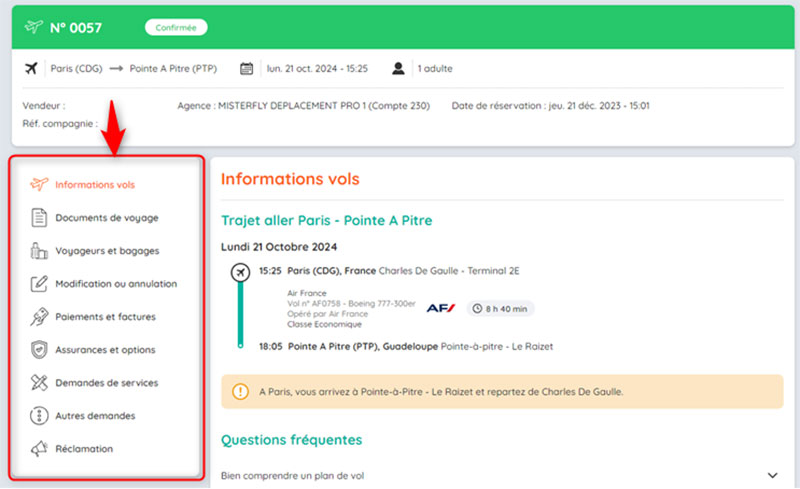This screenshot has height=489, width=800.
Task: Expand Bien comprendre un plan de vol chevron
Action: (772, 475)
